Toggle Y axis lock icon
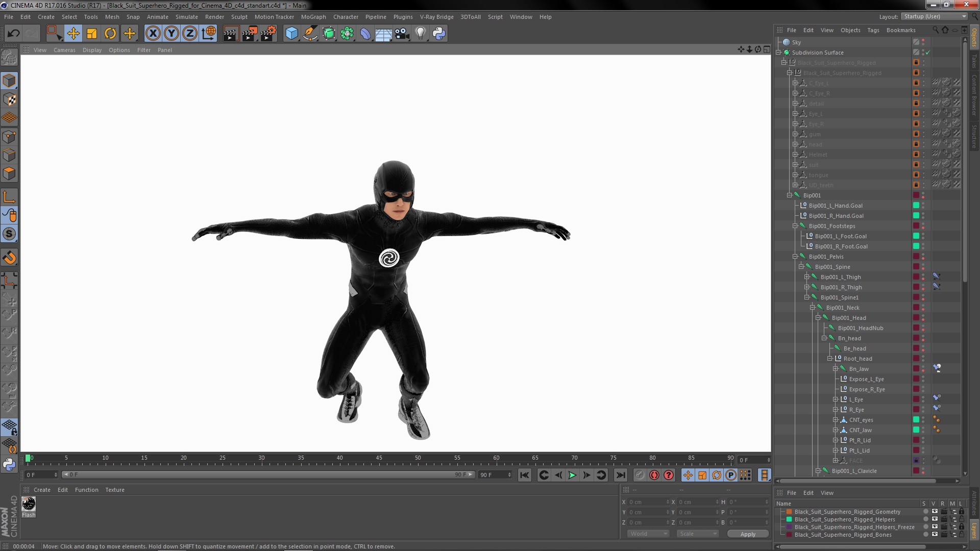This screenshot has width=980, height=551. [171, 34]
